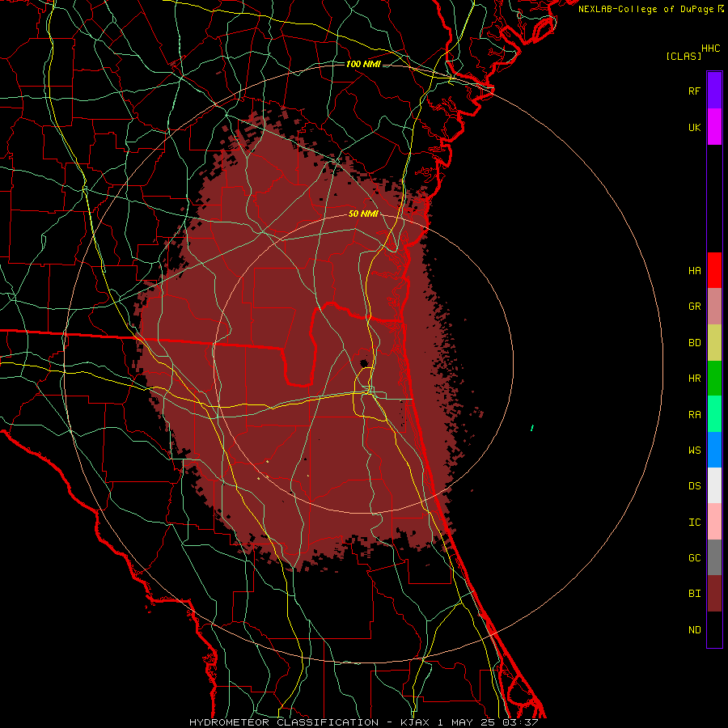Click the BI dark red legend swatch
The width and height of the screenshot is (728, 728).
(x=714, y=594)
